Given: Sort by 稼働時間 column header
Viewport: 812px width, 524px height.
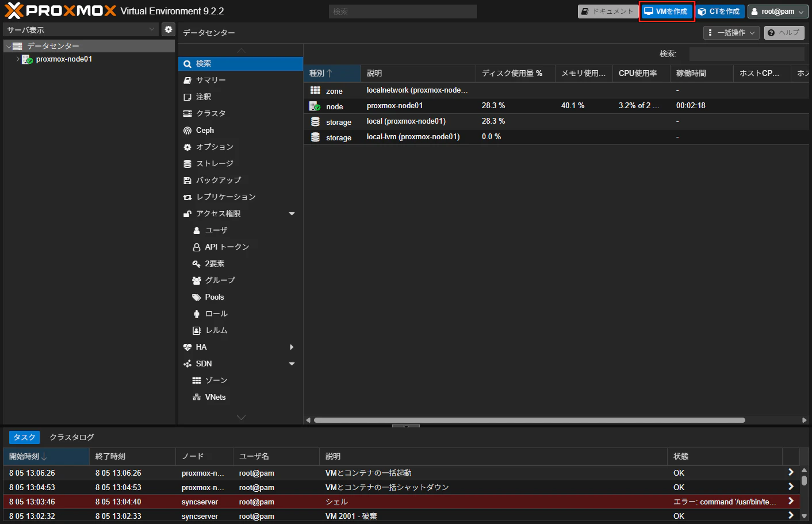Looking at the screenshot, I should tap(702, 73).
